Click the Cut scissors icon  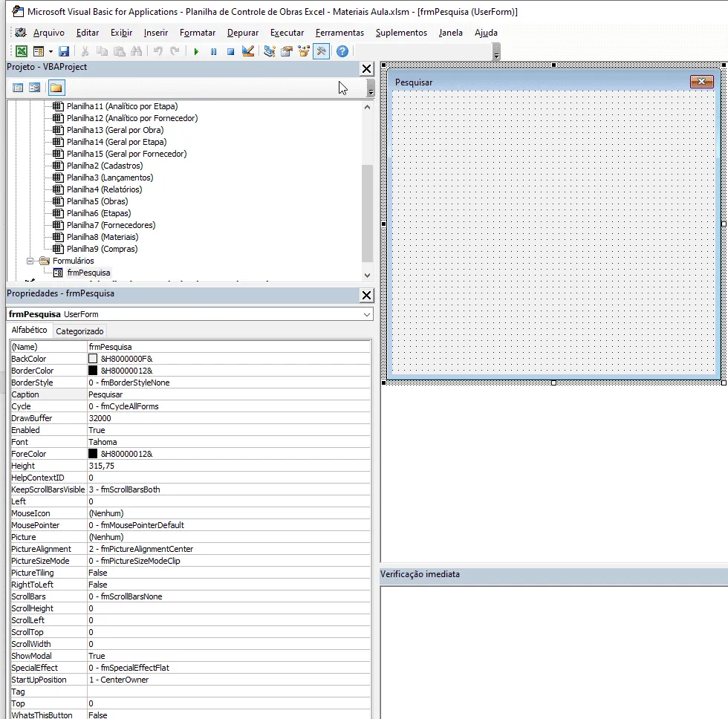pyautogui.click(x=85, y=51)
